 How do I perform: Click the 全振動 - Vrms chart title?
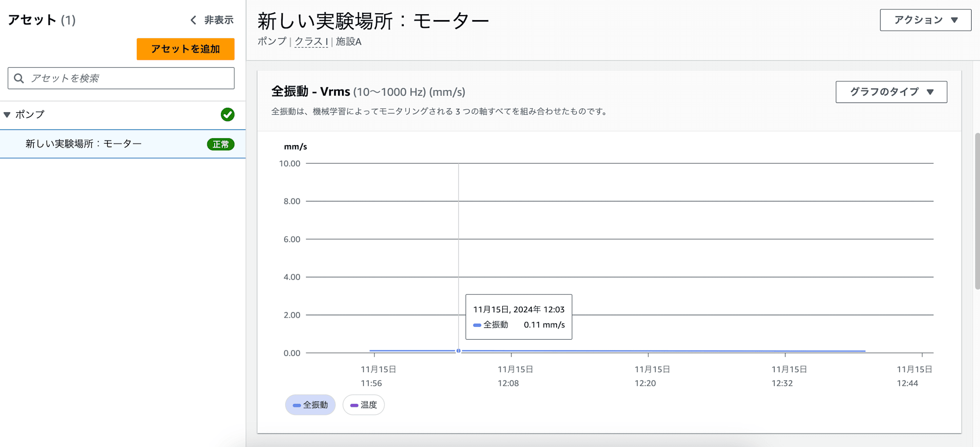(368, 92)
